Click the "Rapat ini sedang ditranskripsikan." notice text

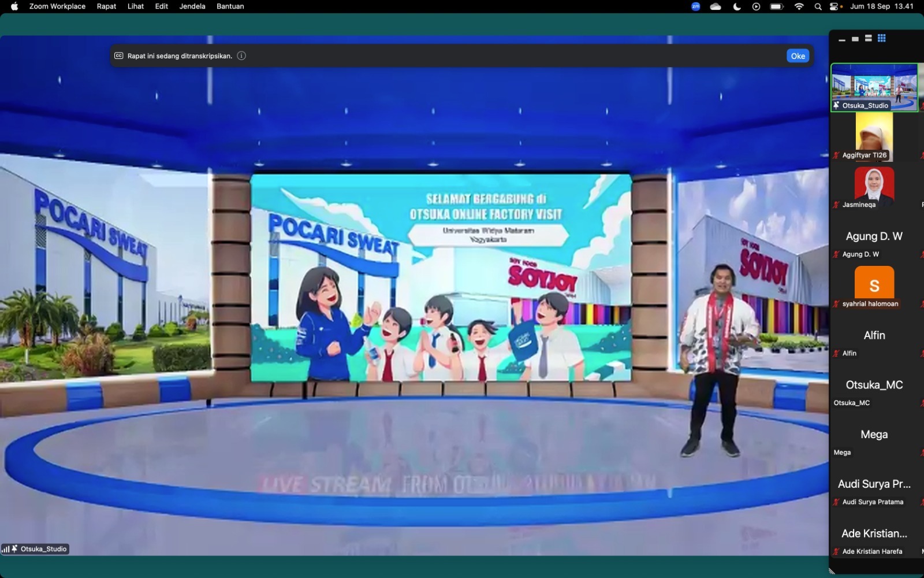pos(180,56)
